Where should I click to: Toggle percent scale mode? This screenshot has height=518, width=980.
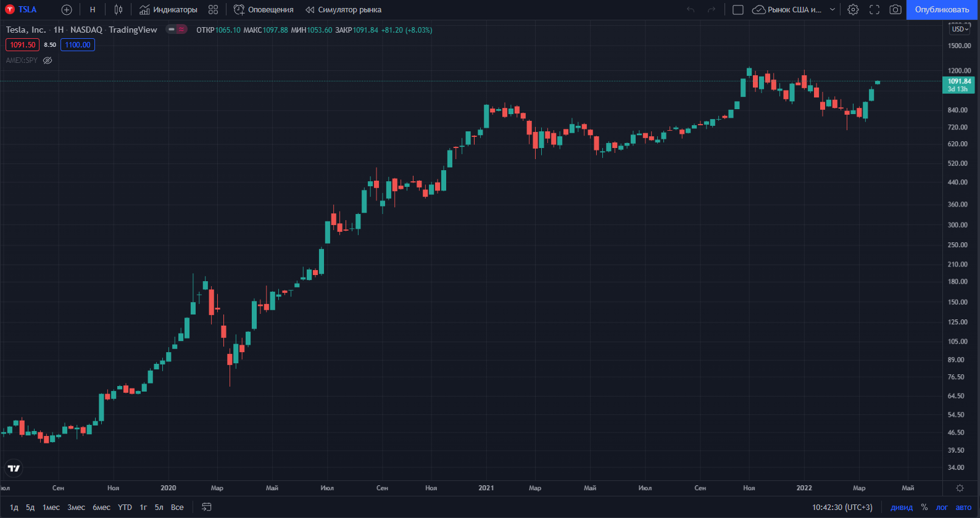coord(924,508)
